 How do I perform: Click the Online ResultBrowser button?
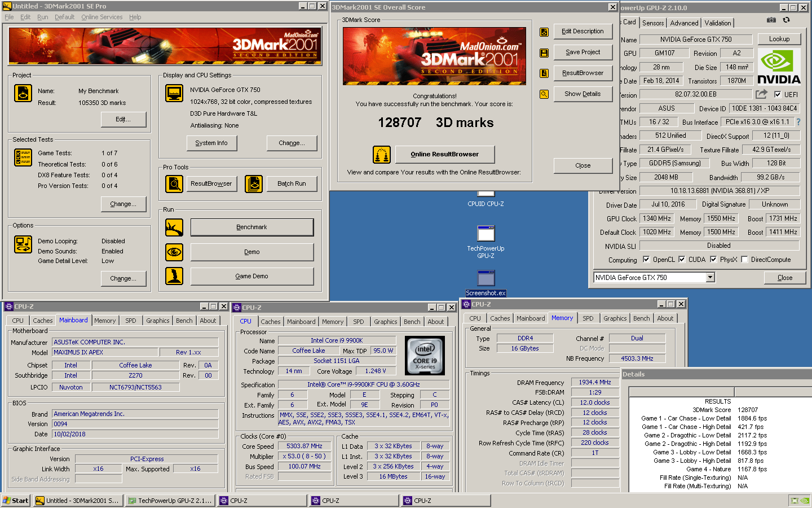click(x=444, y=154)
